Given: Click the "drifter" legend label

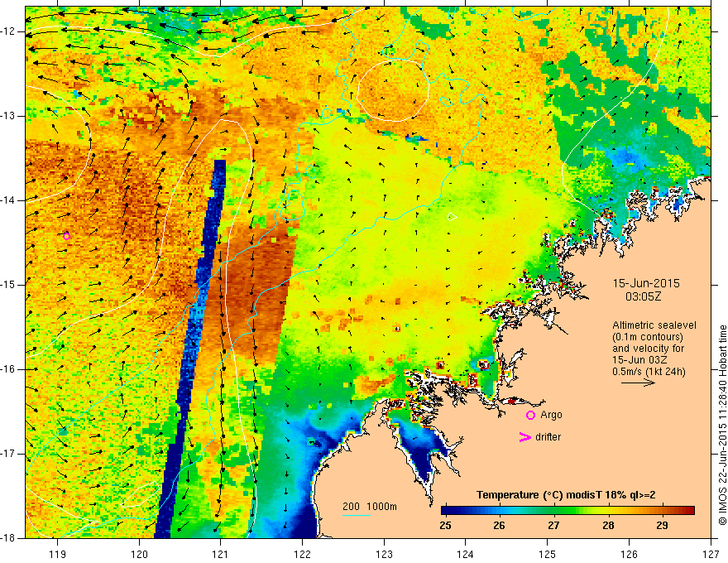Looking at the screenshot, I should coord(548,437).
